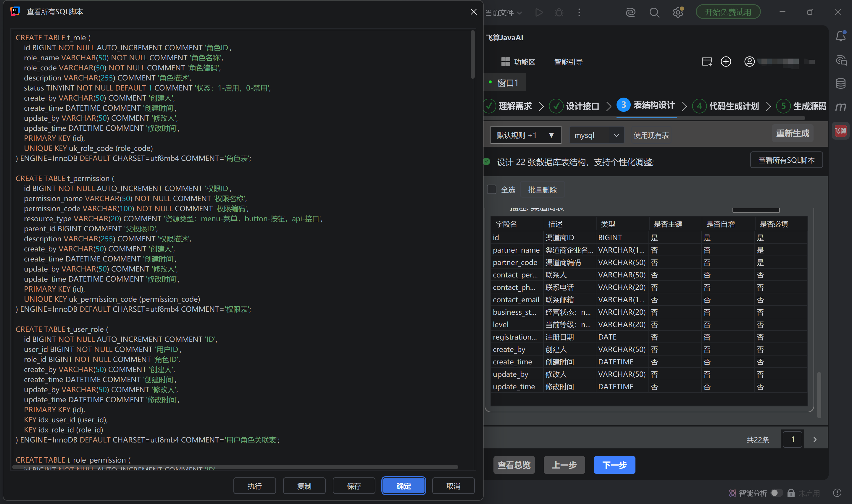Click the page number input field
Image resolution: width=852 pixels, height=504 pixels.
pos(793,440)
